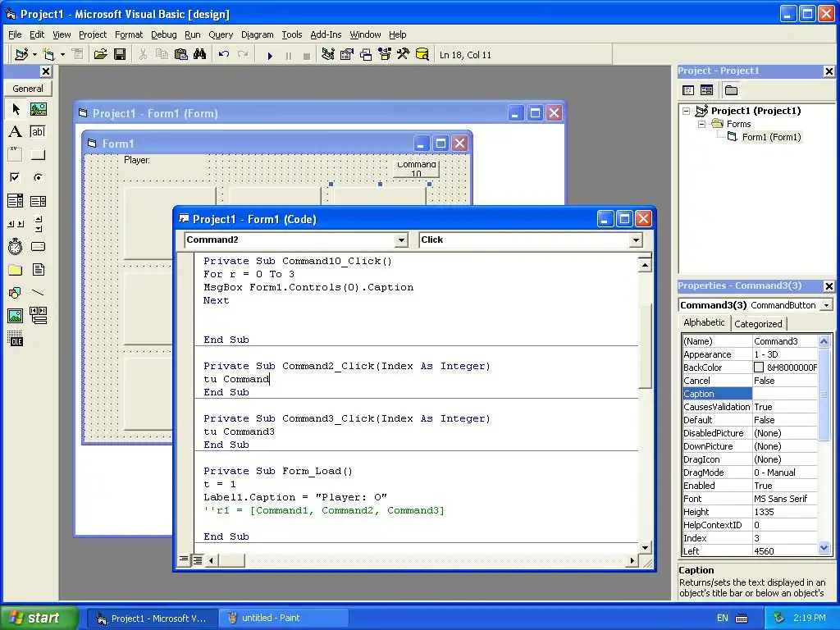
Task: Open the Data View Window toolbar icon
Action: (422, 55)
